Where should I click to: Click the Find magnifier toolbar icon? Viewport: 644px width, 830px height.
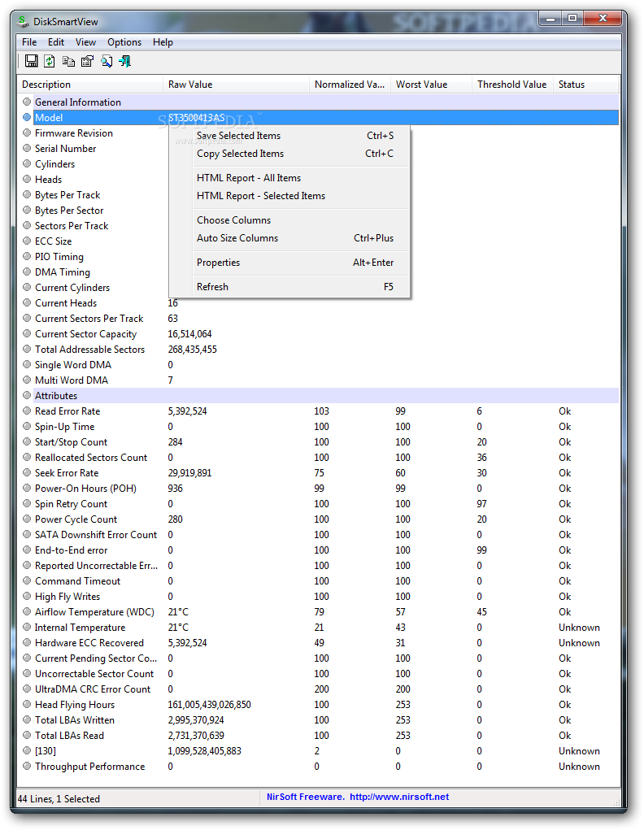tap(107, 62)
